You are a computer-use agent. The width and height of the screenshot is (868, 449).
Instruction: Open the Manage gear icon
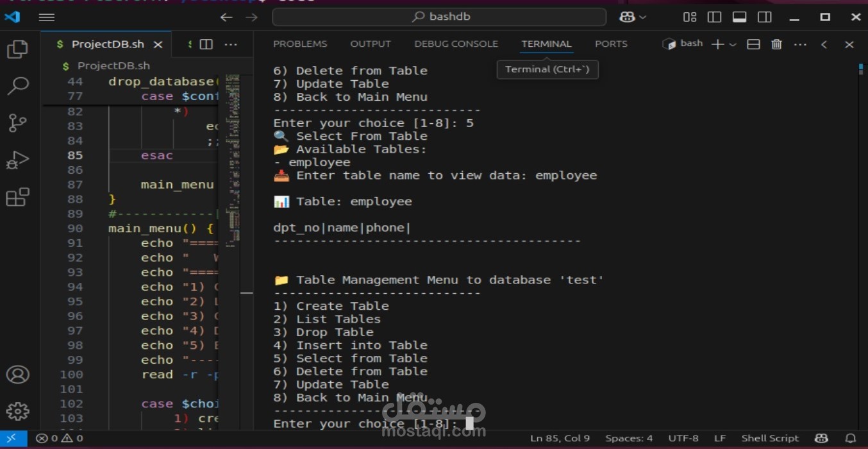click(x=17, y=411)
